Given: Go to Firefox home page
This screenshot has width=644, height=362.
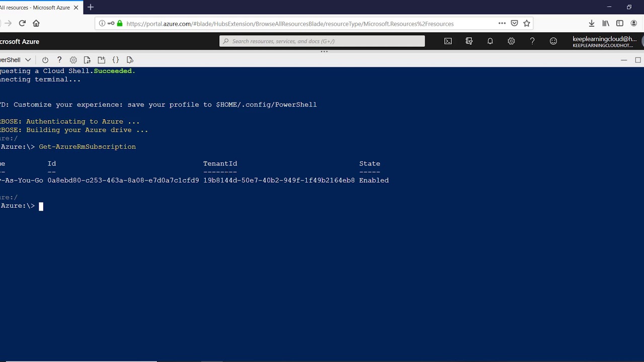Looking at the screenshot, I should pyautogui.click(x=36, y=23).
